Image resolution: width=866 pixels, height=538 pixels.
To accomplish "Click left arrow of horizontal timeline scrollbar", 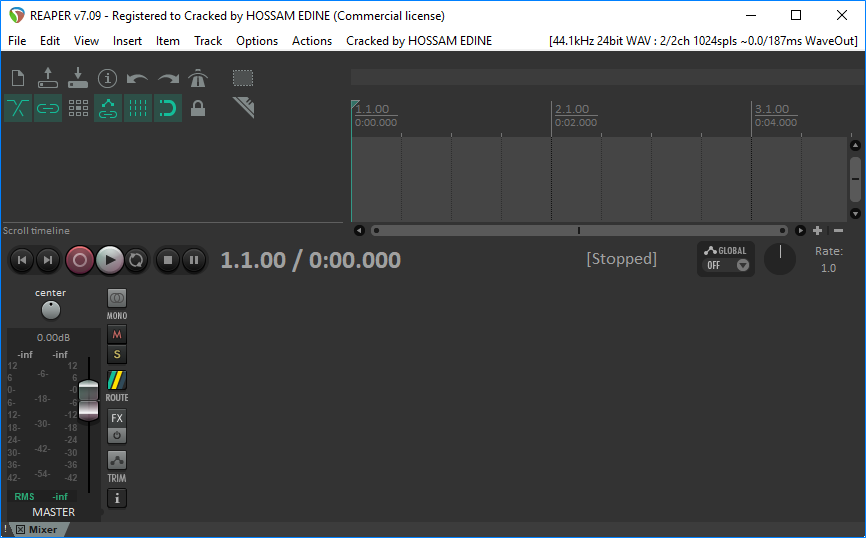I will [359, 230].
